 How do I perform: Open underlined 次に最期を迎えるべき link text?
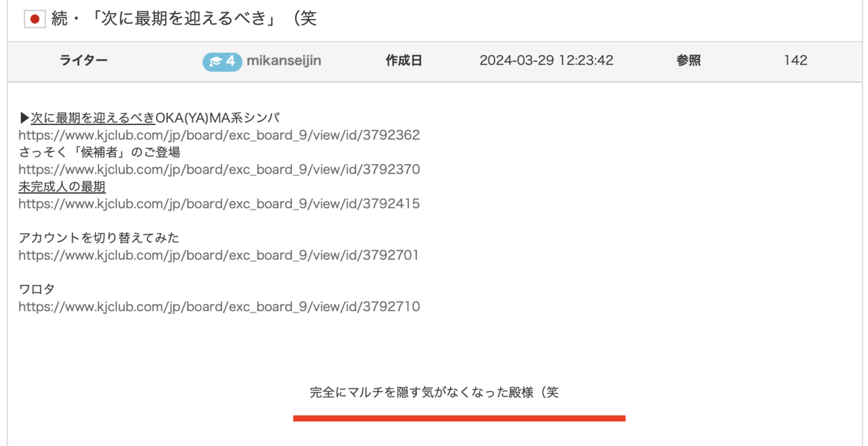[93, 118]
